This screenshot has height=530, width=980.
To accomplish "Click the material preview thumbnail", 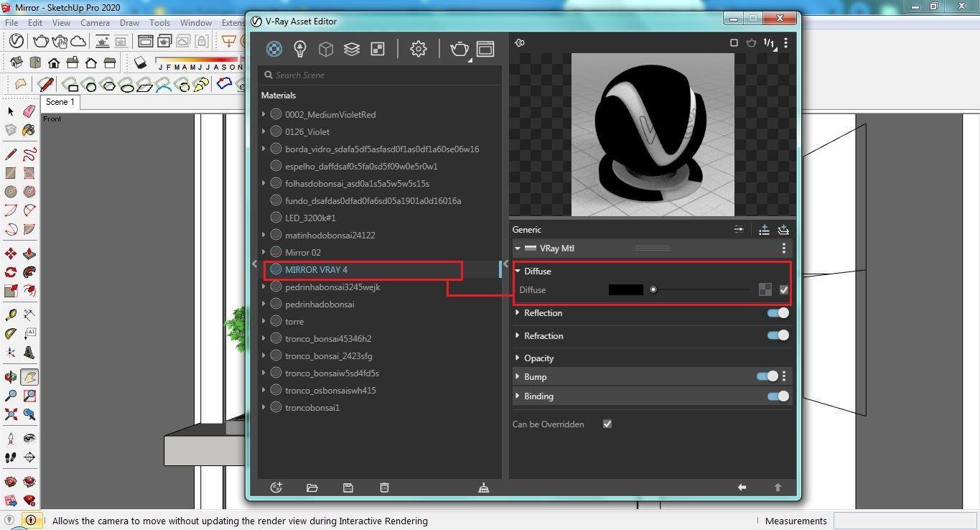I will coord(653,134).
